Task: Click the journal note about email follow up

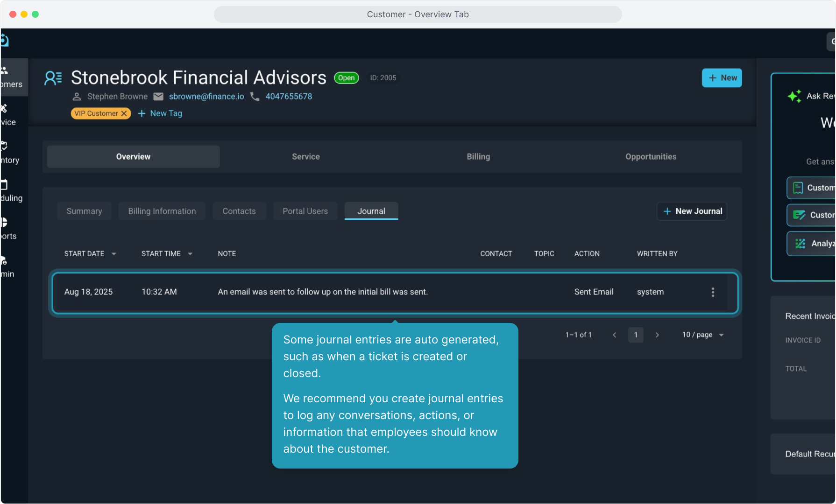Action: pyautogui.click(x=323, y=292)
